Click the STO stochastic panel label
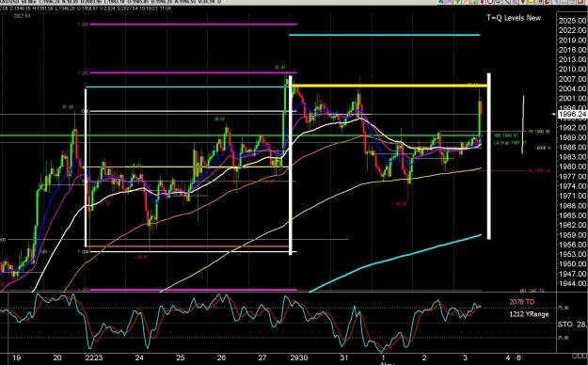Screen dimensions: 588x365 [565, 325]
